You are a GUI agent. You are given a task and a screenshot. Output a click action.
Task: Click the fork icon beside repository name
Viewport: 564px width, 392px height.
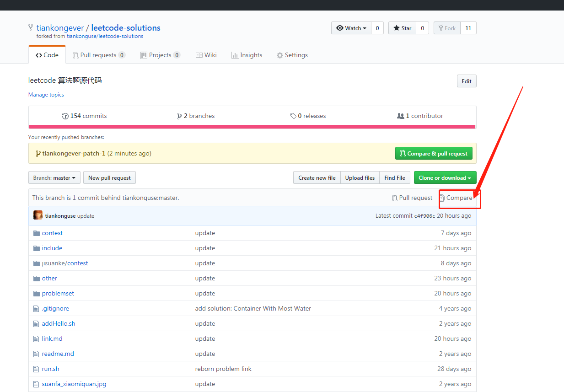(31, 28)
